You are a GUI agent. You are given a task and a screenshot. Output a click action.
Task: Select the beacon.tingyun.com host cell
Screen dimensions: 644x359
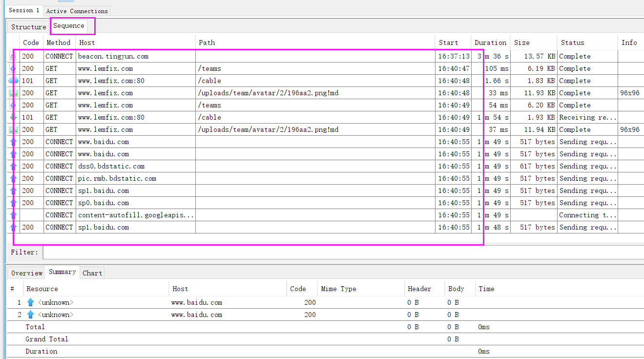(135, 56)
